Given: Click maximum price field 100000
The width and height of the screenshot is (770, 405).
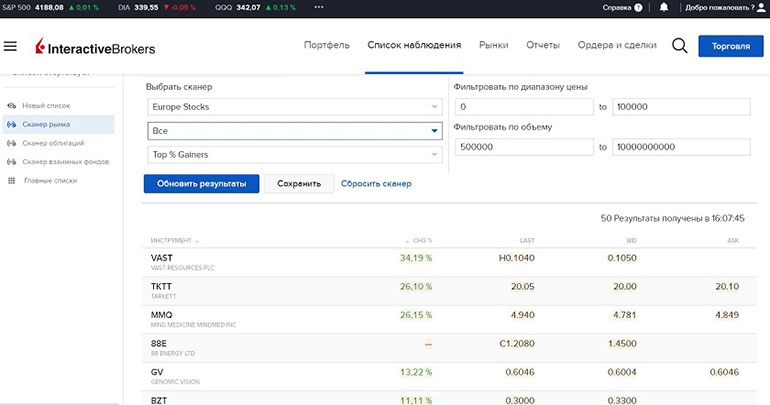Looking at the screenshot, I should tap(681, 107).
